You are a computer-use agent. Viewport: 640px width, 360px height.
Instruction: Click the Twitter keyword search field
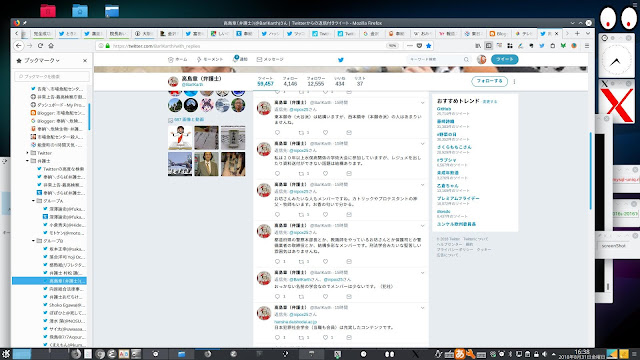click(x=438, y=60)
